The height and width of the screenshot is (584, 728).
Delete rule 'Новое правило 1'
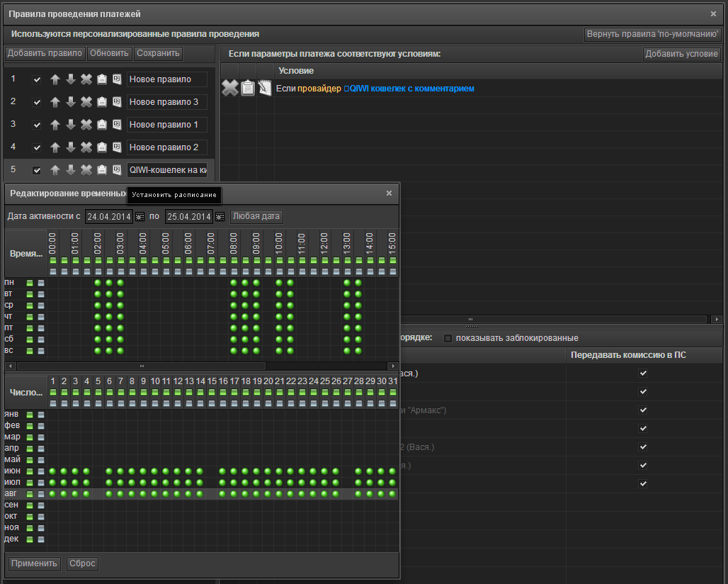click(86, 125)
